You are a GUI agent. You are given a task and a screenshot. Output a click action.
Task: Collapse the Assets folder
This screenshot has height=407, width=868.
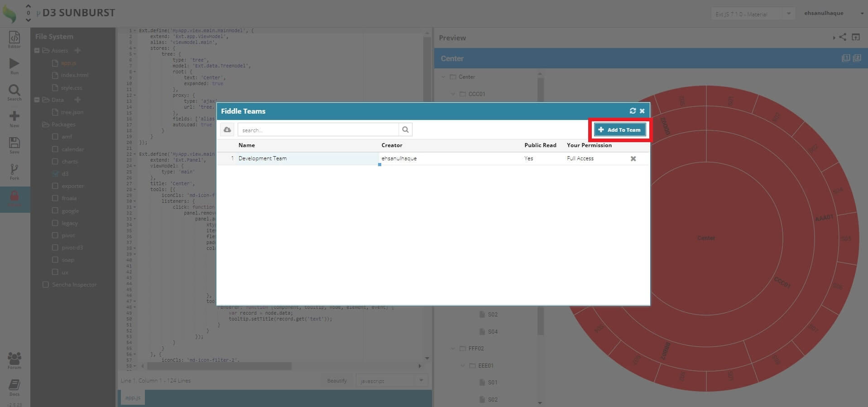click(37, 50)
